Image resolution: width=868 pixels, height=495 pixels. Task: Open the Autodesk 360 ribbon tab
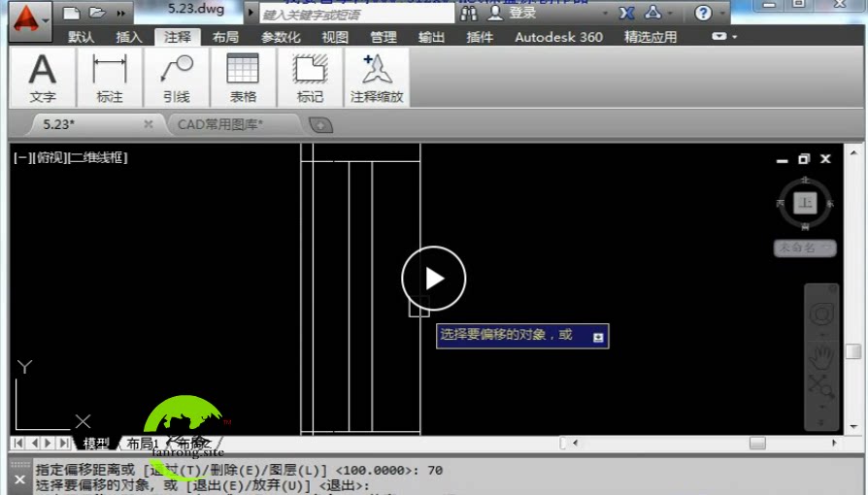[558, 37]
